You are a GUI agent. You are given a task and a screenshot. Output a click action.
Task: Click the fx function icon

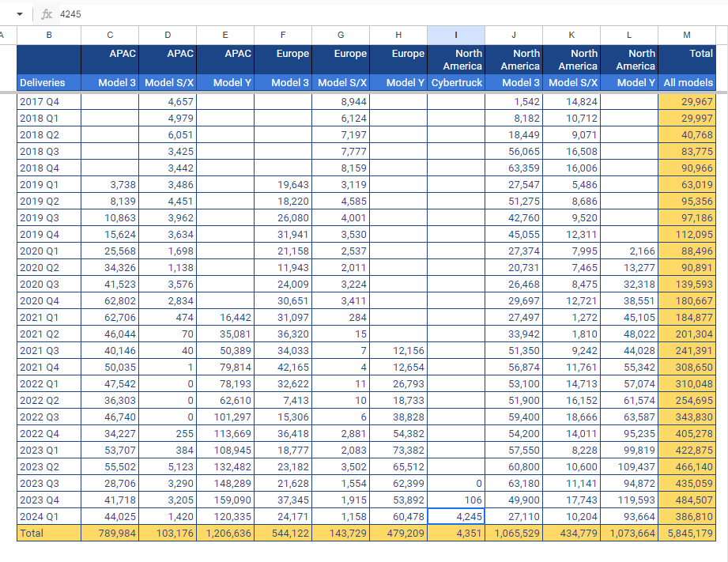click(x=47, y=14)
